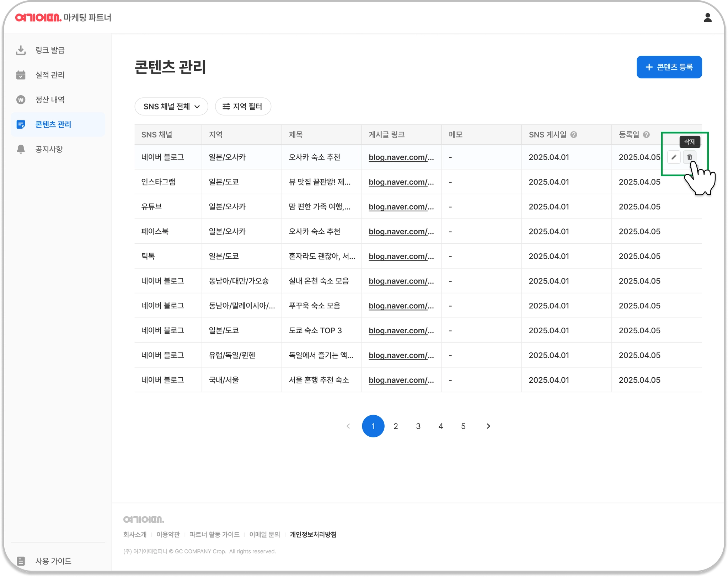Click the 공지사항 bell icon in sidebar
This screenshot has width=728, height=577.
(x=21, y=149)
